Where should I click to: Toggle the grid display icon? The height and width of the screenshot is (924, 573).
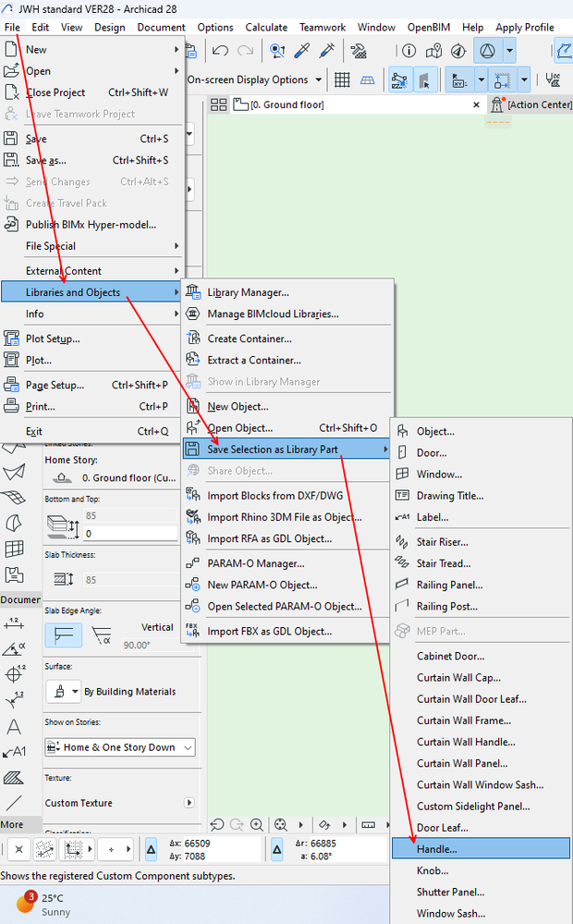coord(342,80)
